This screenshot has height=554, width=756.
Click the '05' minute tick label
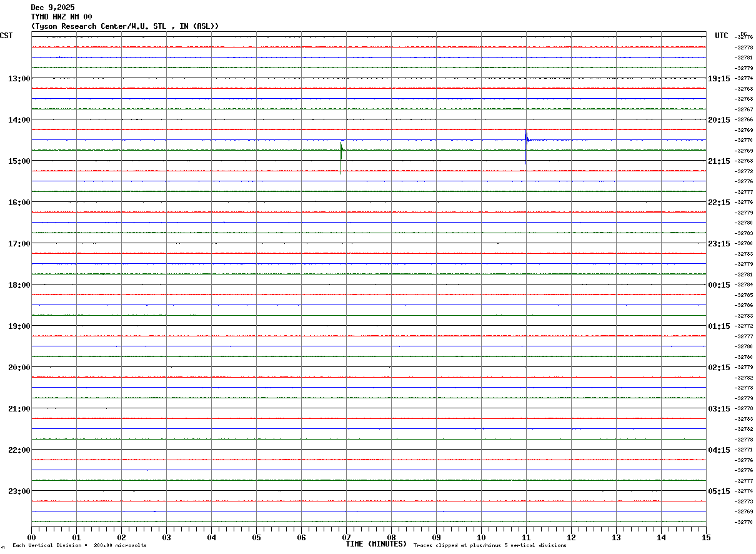click(x=256, y=537)
